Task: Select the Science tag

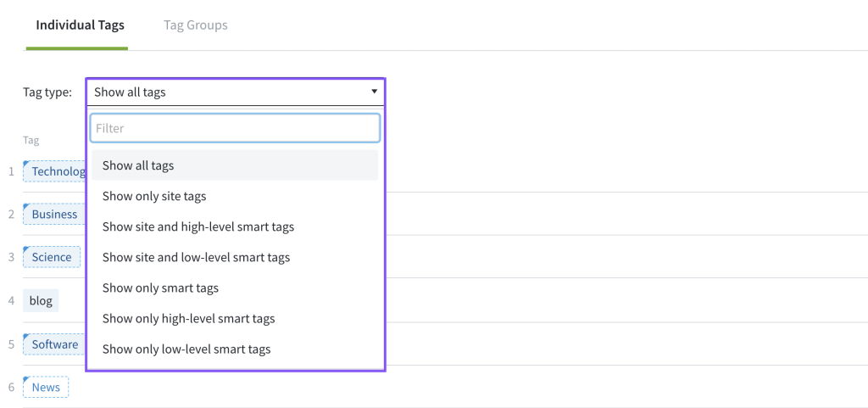Action: [x=52, y=257]
